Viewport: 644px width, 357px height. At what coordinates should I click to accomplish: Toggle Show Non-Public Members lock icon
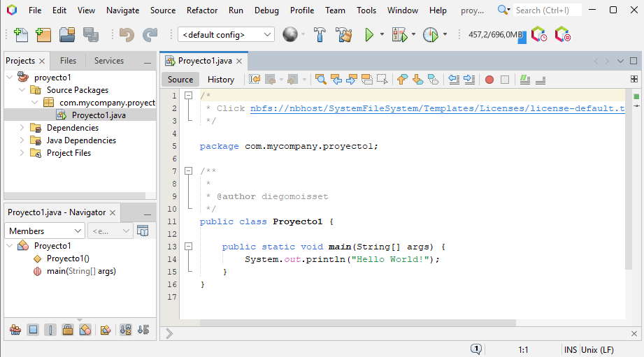[67, 330]
